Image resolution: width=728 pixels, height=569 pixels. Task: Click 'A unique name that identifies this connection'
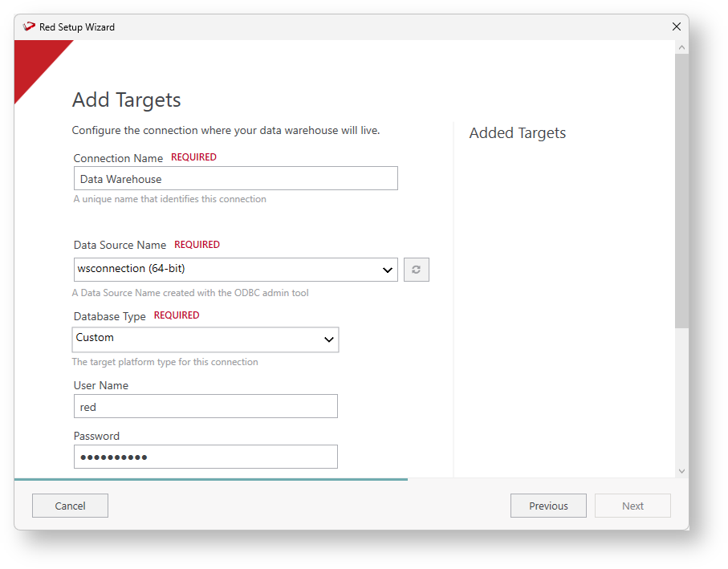pyautogui.click(x=170, y=199)
